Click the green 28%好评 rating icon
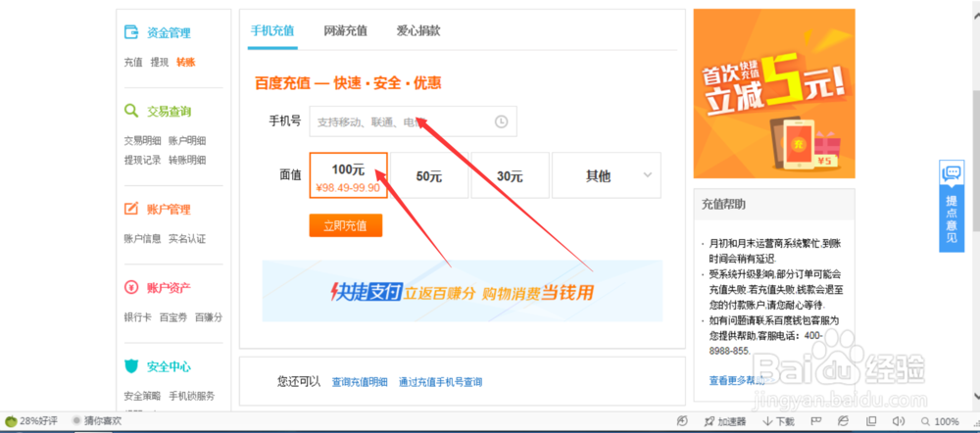The image size is (980, 433). tap(11, 421)
